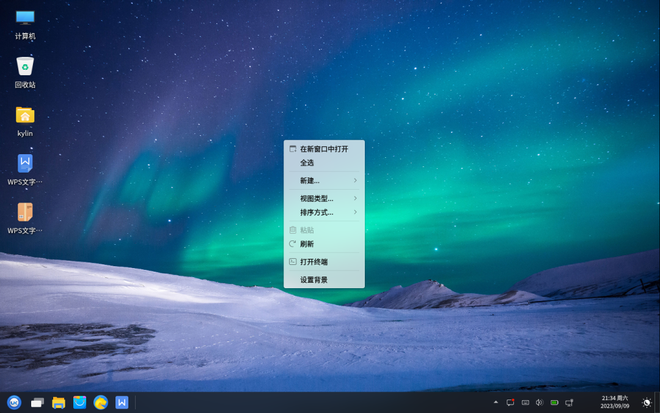The image size is (660, 413).
Task: Expand the 视图类型... submenu
Action: click(x=323, y=198)
